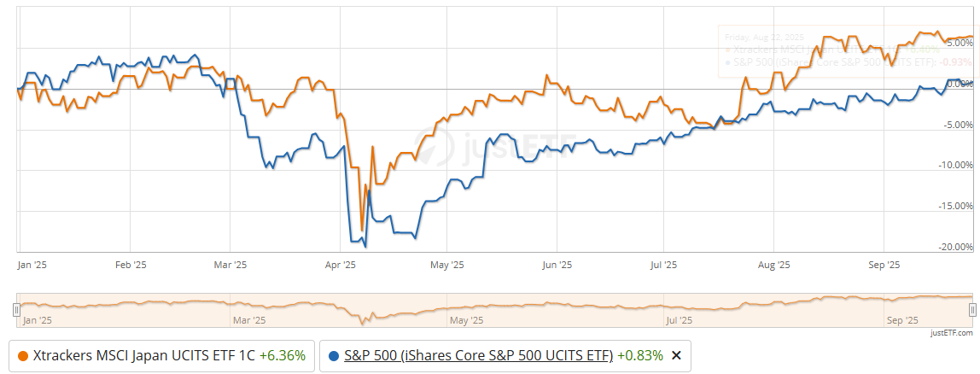The height and width of the screenshot is (374, 980).
Task: Click the left navigator range handle
Action: pos(15,312)
